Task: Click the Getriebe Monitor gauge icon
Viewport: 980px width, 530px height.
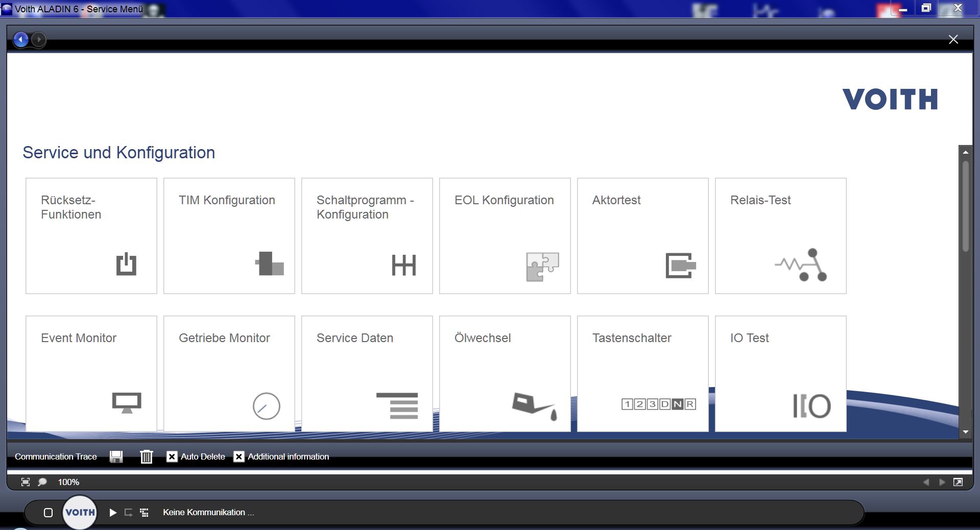Action: 267,406
